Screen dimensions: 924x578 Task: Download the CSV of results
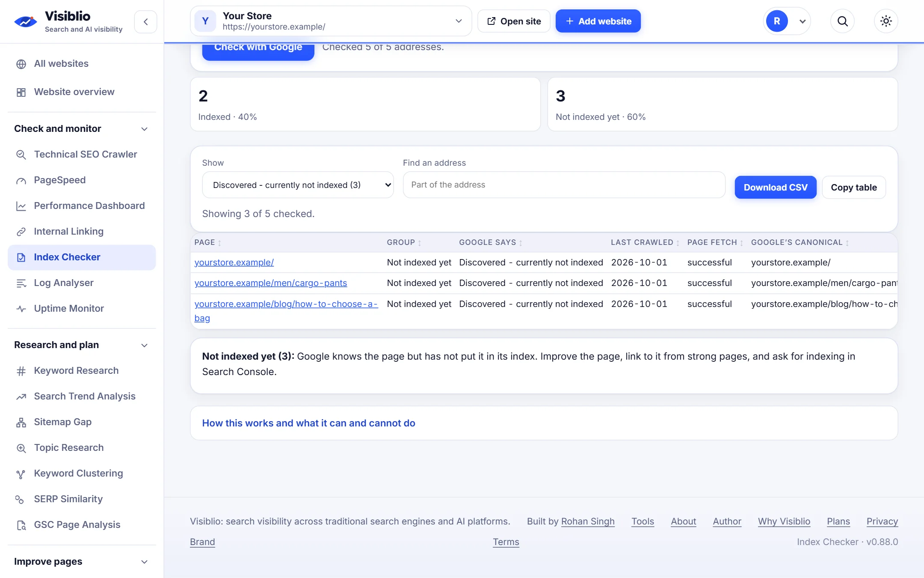(x=776, y=188)
